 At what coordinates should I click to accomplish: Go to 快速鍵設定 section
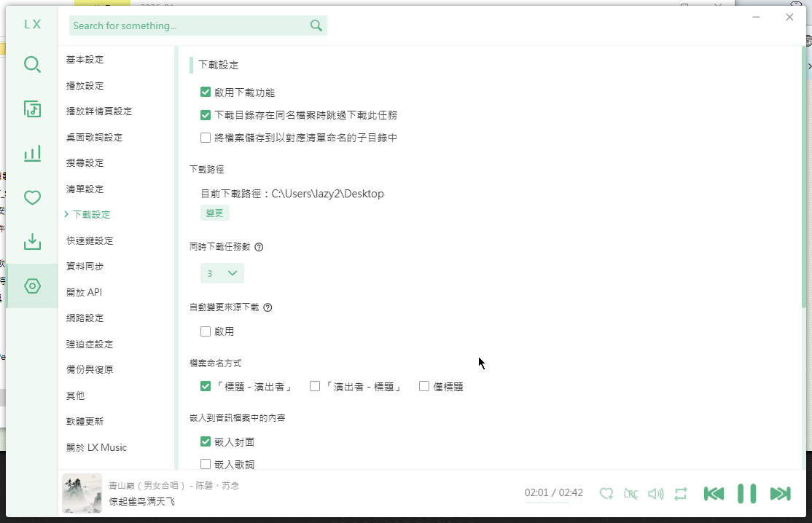[90, 240]
